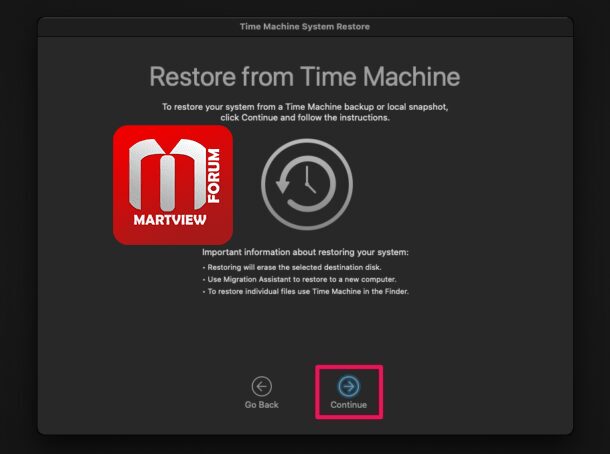This screenshot has height=454, width=610.
Task: Click 'Restoring will erase the selected destination disk.'
Action: tap(294, 267)
